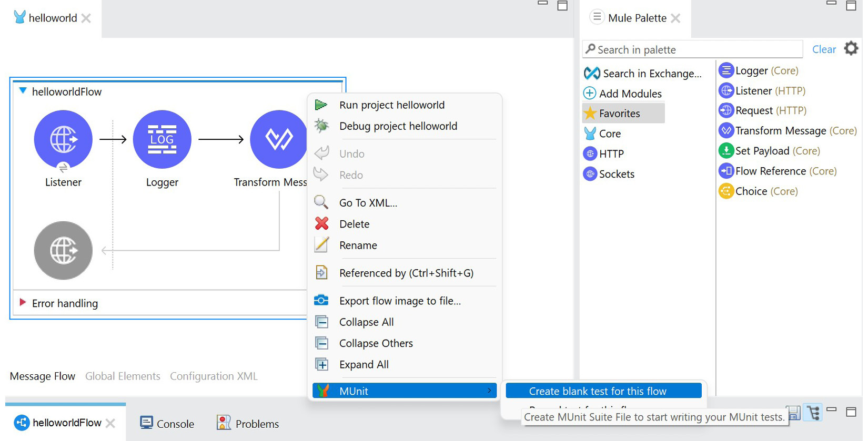Screen dimensions: 868x441
Task: Click the MUnit logo icon
Action: pos(323,391)
